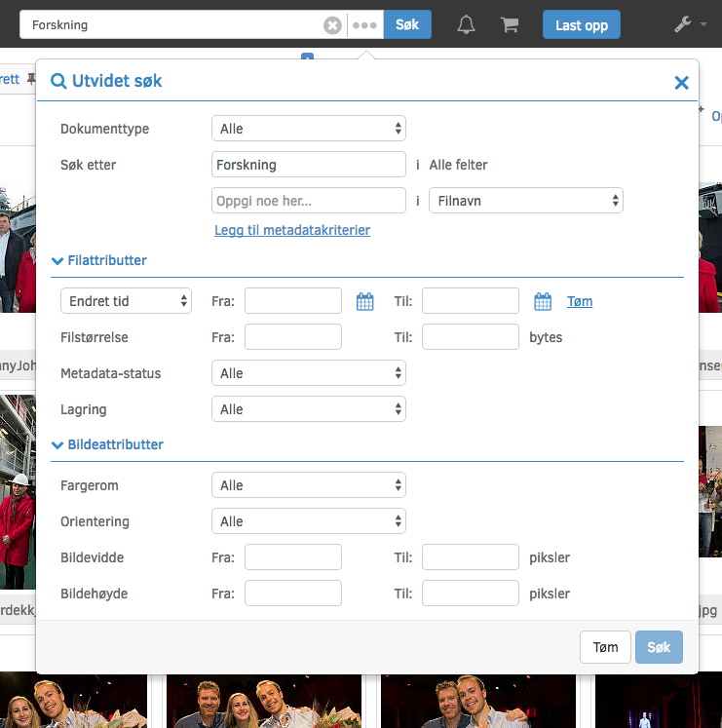
Task: Clear the search box text
Action: [x=332, y=25]
